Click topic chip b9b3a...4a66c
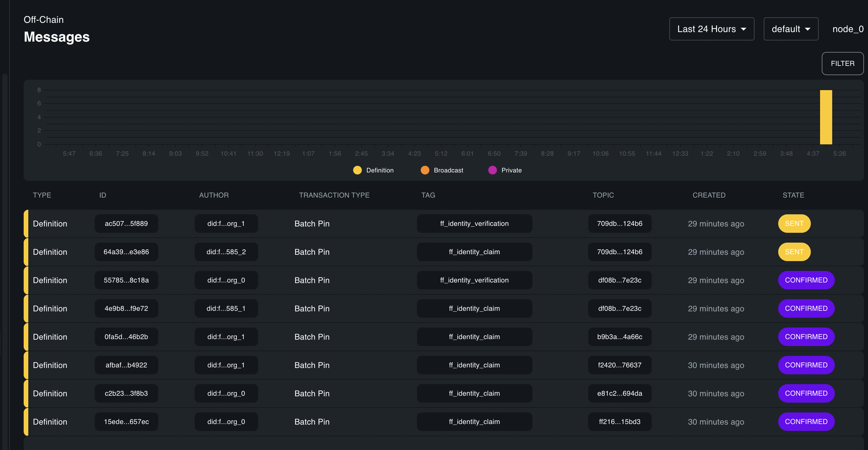This screenshot has height=450, width=868. pos(619,337)
